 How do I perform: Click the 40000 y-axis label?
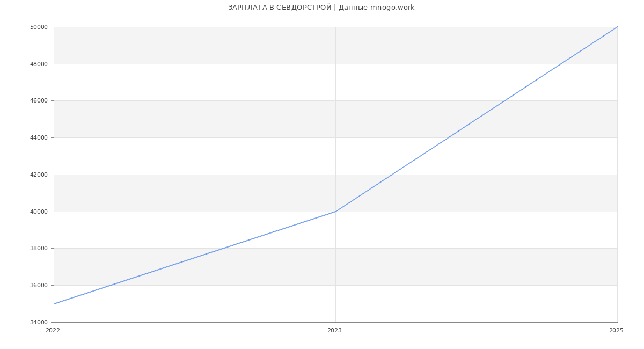point(39,212)
